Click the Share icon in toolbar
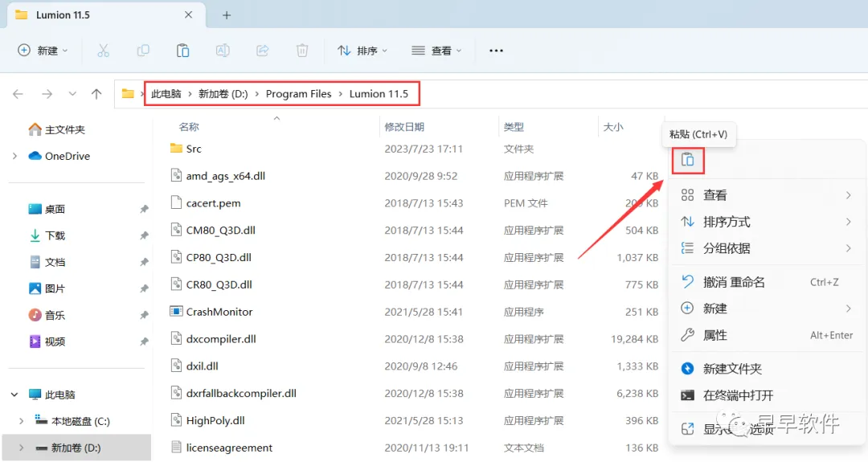This screenshot has width=868, height=462. tap(262, 51)
